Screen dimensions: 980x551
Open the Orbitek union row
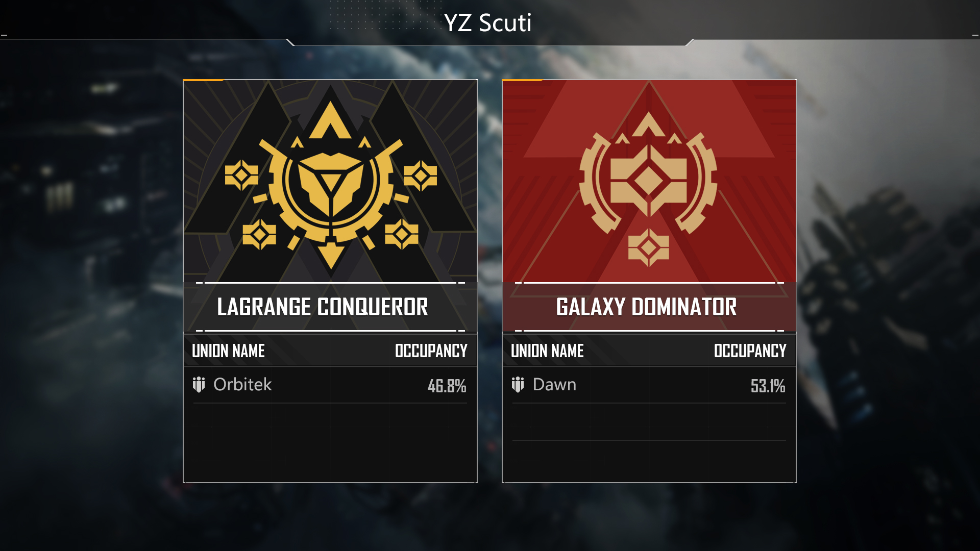[x=330, y=385]
